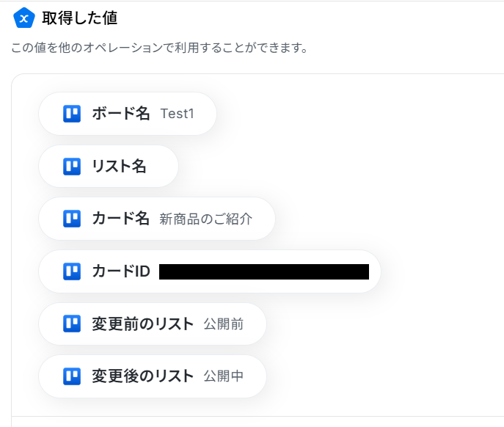Click the blue pentagon icon beside 取得した値
504x427 pixels.
tap(25, 18)
